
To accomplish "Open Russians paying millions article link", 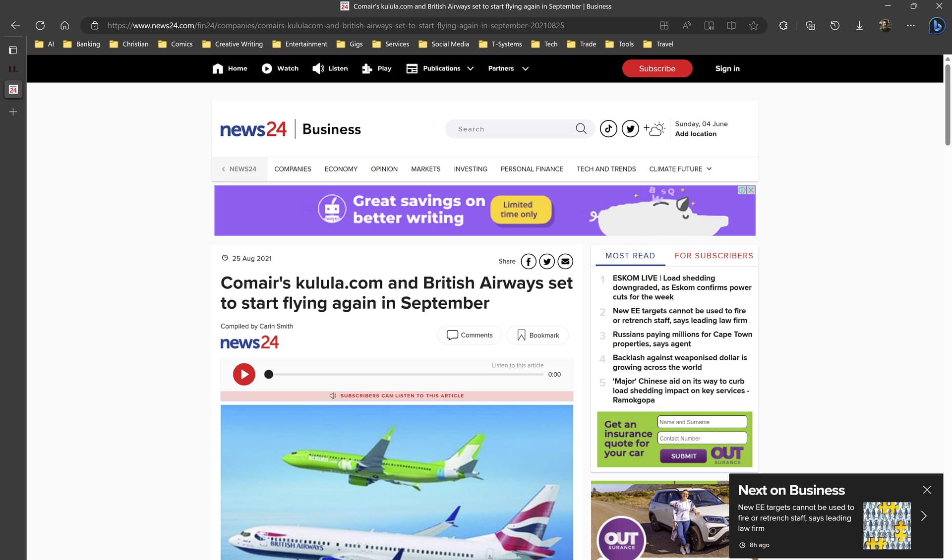I will coord(682,339).
